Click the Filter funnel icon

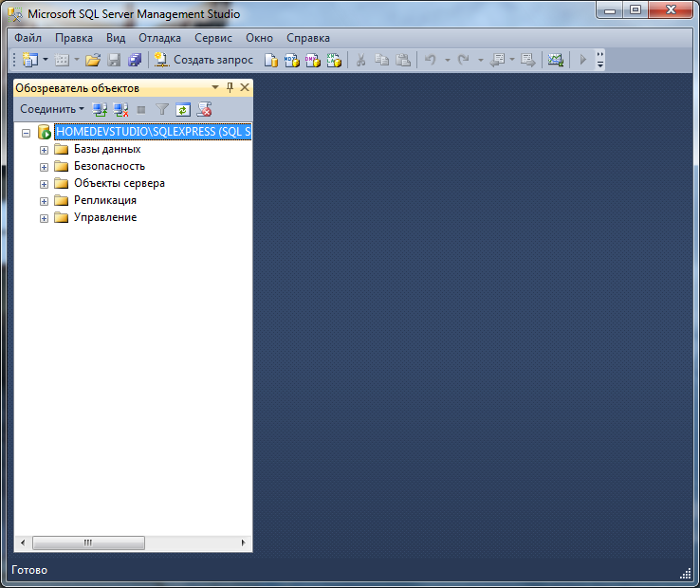162,109
